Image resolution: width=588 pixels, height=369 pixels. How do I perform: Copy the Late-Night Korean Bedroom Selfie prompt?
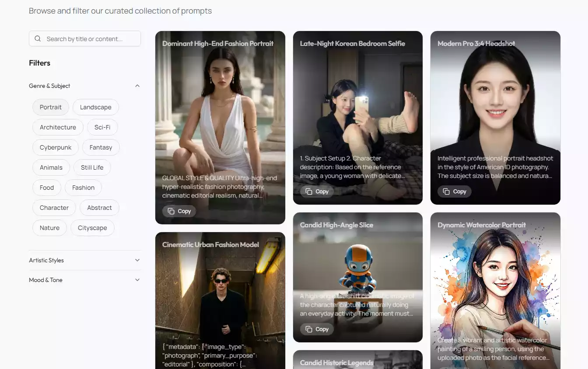pos(317,191)
